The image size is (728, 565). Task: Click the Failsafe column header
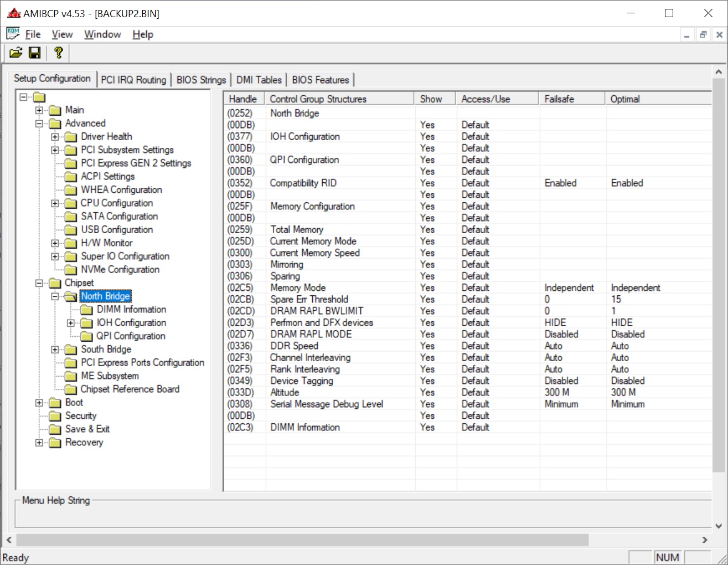click(x=572, y=99)
